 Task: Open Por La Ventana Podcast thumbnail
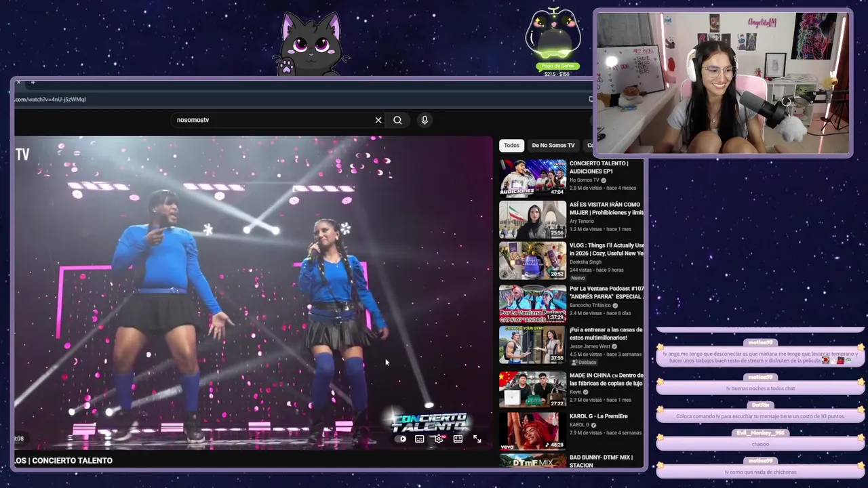tap(532, 304)
